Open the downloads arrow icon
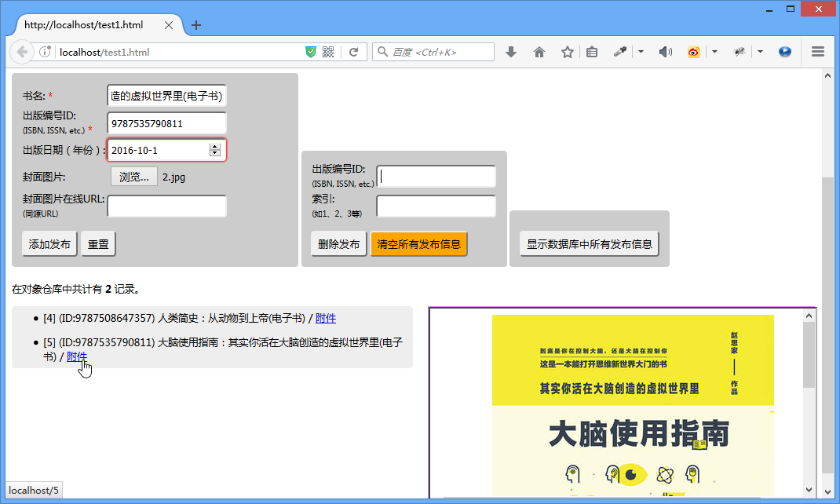The height and width of the screenshot is (504, 840). pyautogui.click(x=511, y=52)
